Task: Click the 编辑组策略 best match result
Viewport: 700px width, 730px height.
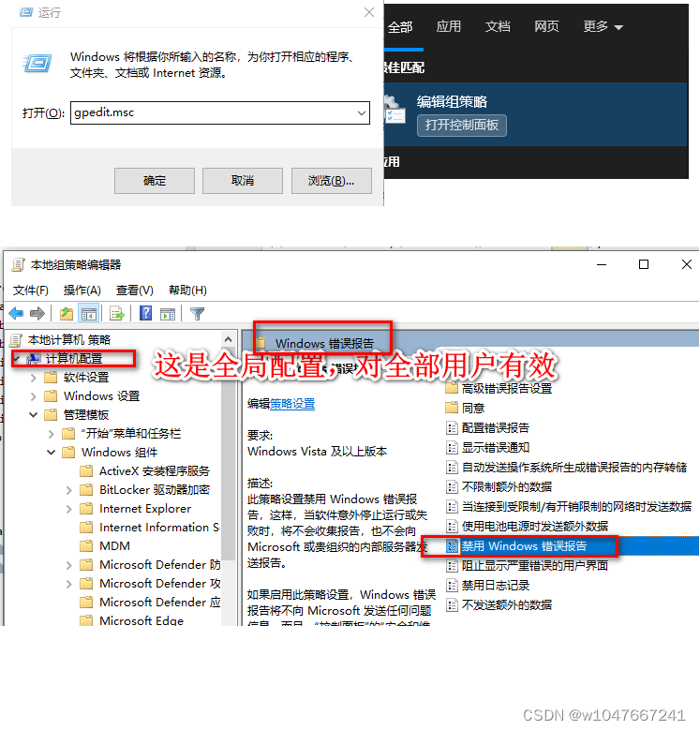Action: 535,114
